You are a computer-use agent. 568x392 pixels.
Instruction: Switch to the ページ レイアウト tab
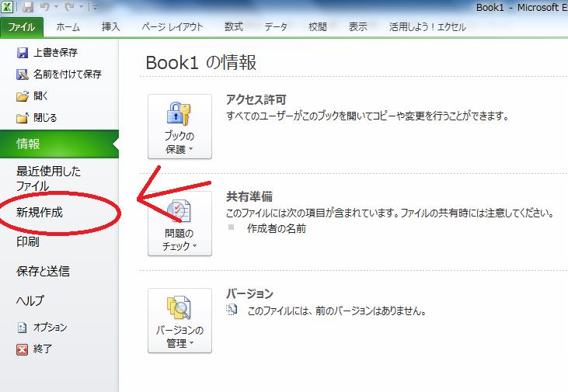coord(172,27)
